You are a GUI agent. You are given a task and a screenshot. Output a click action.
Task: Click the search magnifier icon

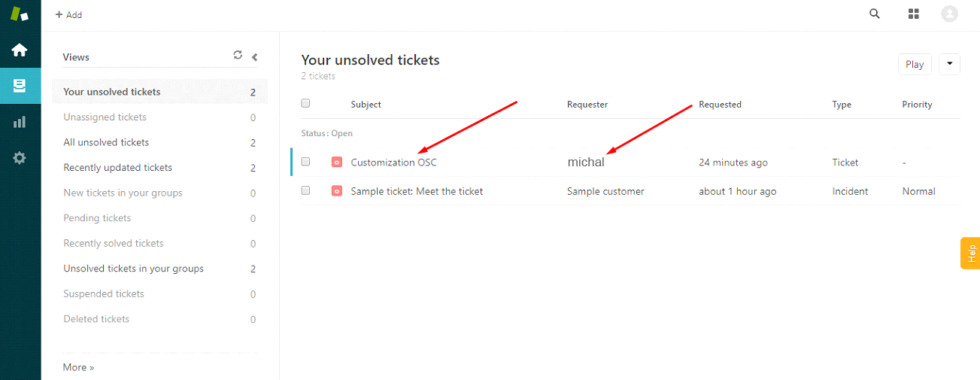(875, 14)
